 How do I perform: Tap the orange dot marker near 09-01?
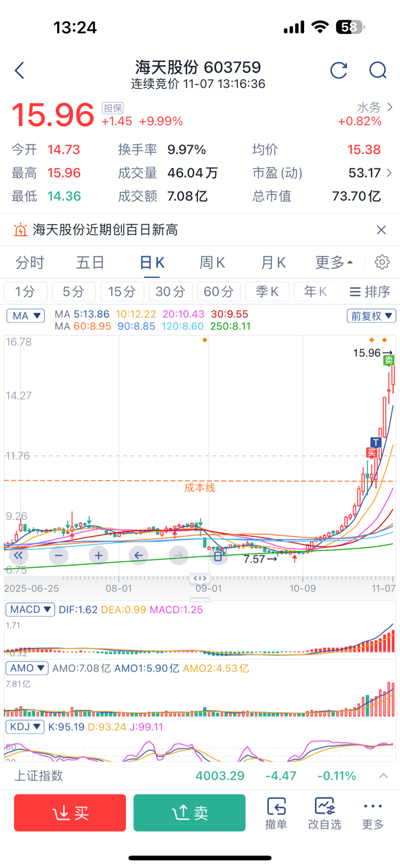[x=205, y=340]
